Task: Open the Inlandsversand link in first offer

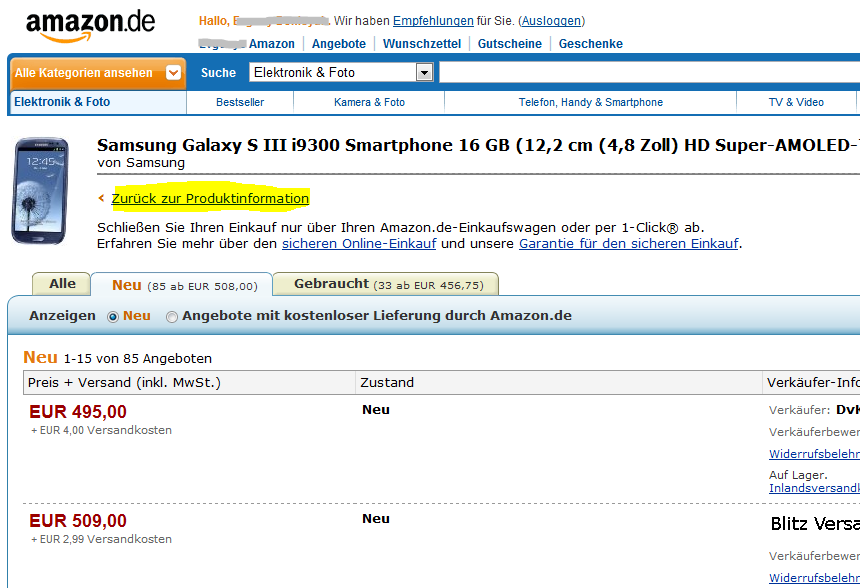Action: click(814, 488)
